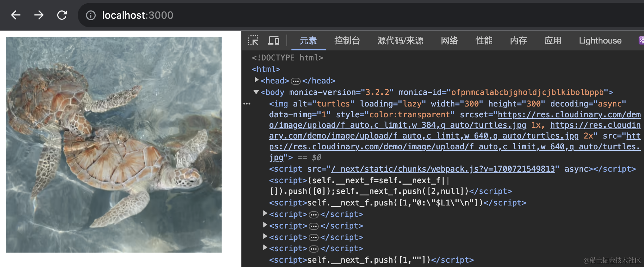Open the Lighthouse tab
Image resolution: width=644 pixels, height=267 pixels.
tap(600, 41)
